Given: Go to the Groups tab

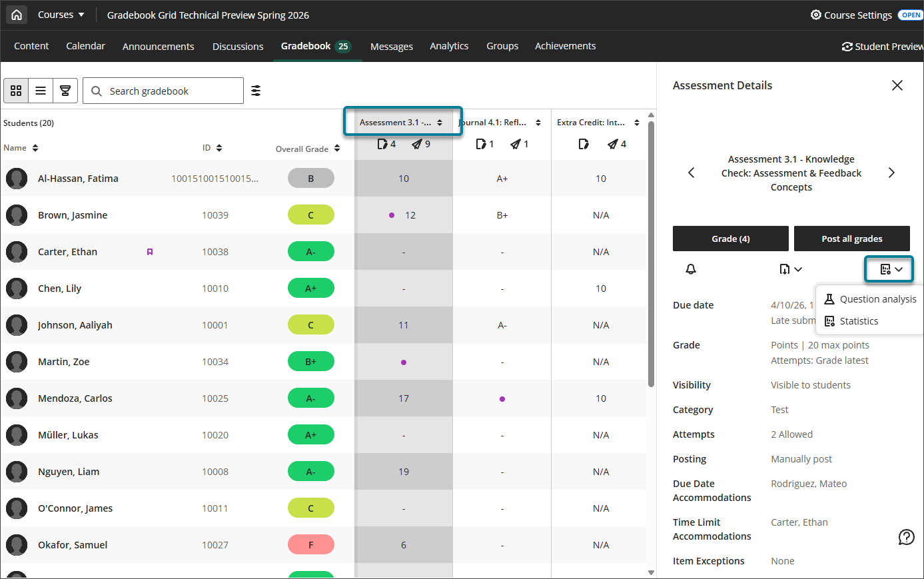Looking at the screenshot, I should point(502,46).
